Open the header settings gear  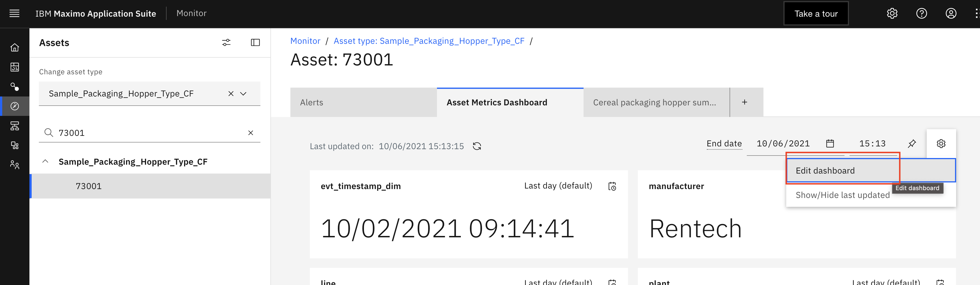click(892, 14)
